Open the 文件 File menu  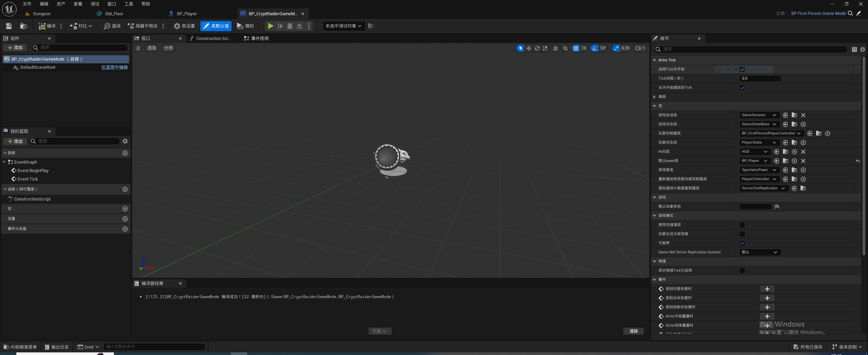click(27, 4)
